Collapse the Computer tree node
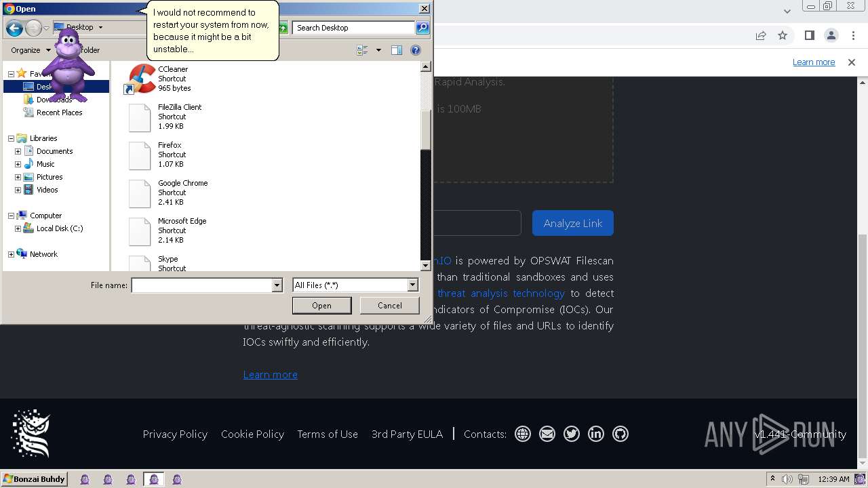The height and width of the screenshot is (488, 868). [x=11, y=216]
